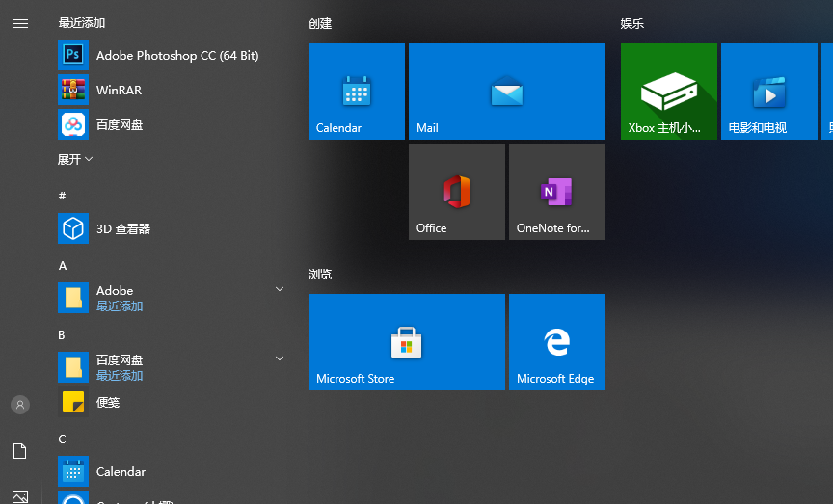Open the user account button

tap(20, 405)
